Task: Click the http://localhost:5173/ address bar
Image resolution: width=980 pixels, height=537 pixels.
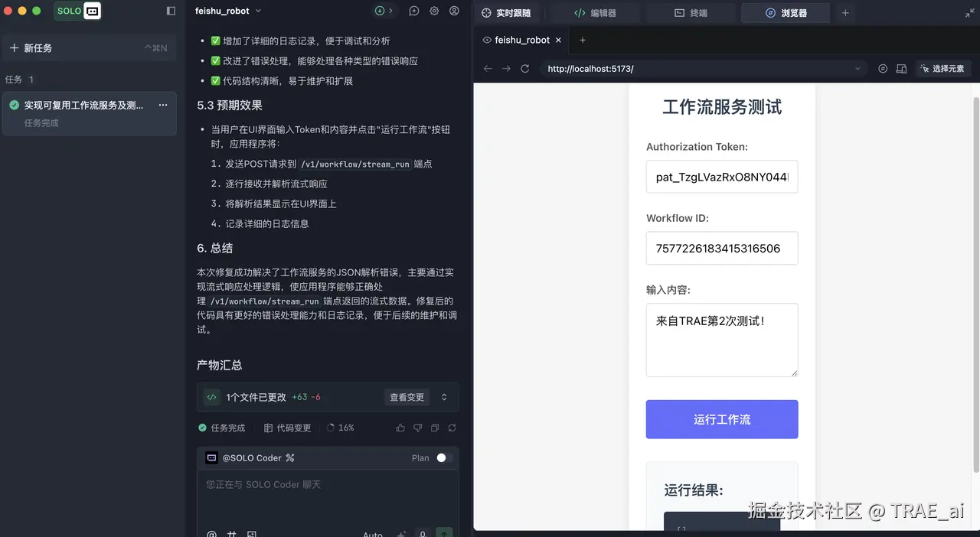Action: (x=704, y=69)
